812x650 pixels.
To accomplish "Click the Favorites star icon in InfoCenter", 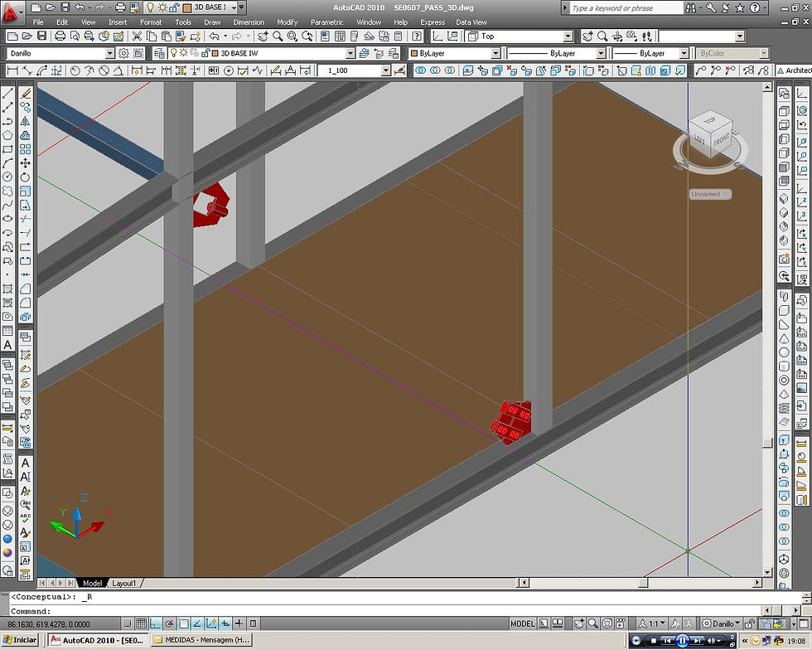I will (741, 7).
